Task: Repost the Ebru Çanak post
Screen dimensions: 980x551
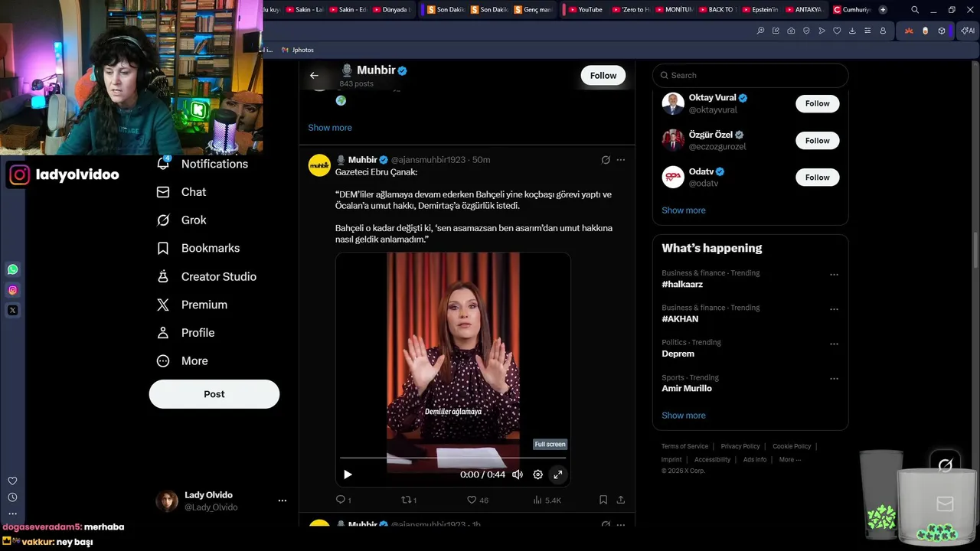Action: pos(409,500)
